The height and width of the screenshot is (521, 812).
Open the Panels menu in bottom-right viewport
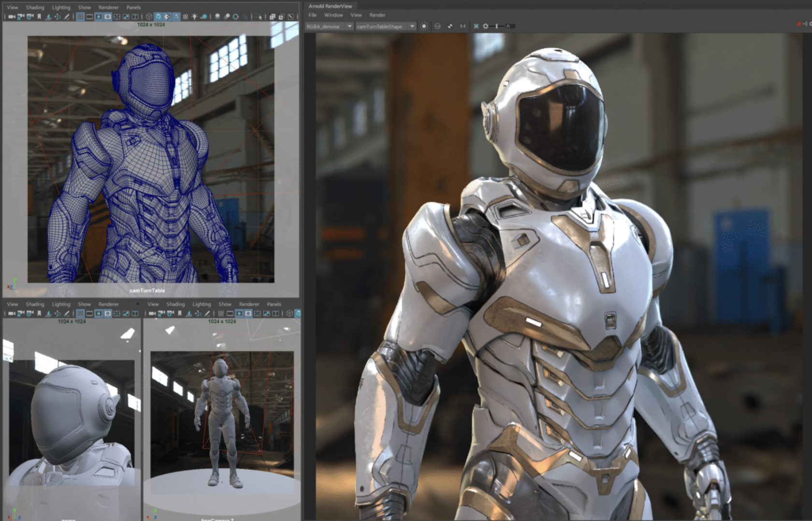(274, 304)
